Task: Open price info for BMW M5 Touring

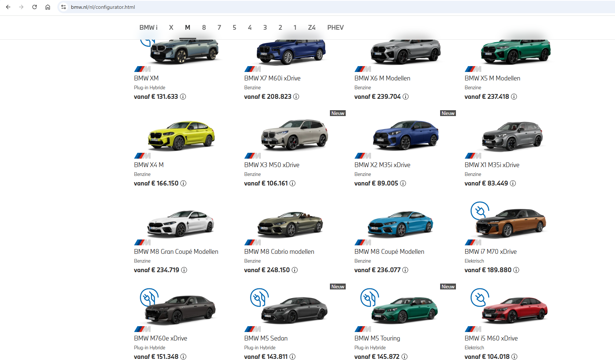Action: pos(404,357)
